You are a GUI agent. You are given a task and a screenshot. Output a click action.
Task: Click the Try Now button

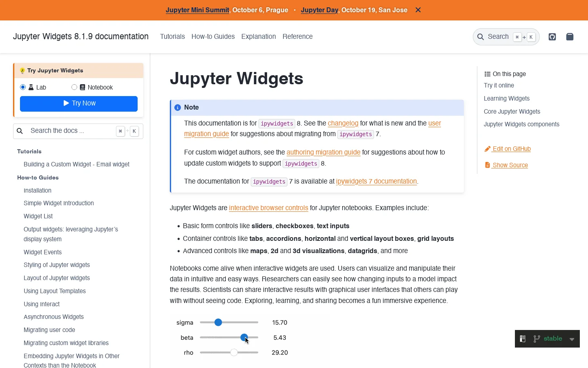(79, 103)
